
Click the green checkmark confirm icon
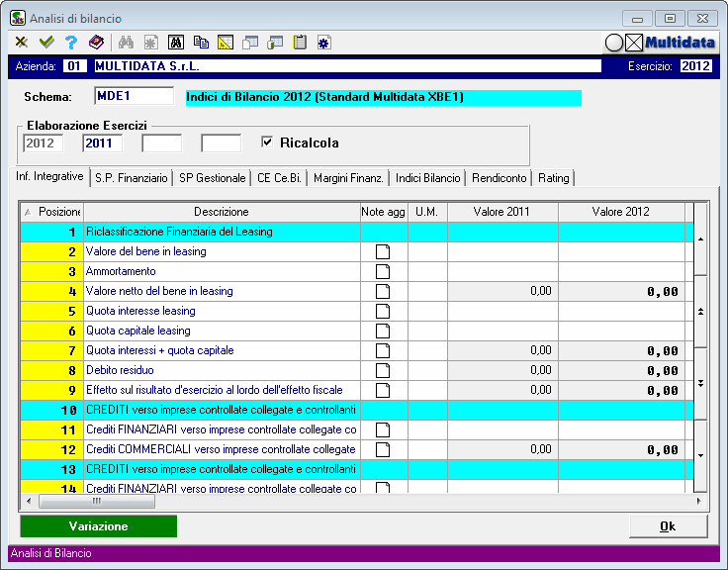coord(46,43)
